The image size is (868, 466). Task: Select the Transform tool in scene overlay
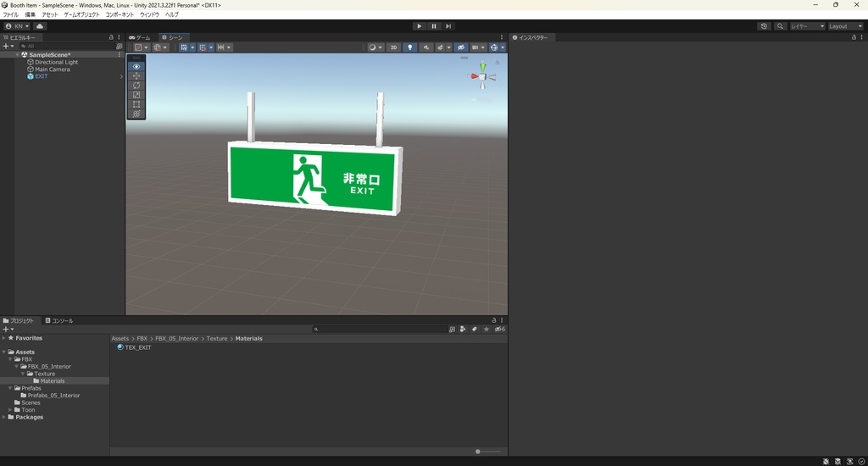coord(136,114)
